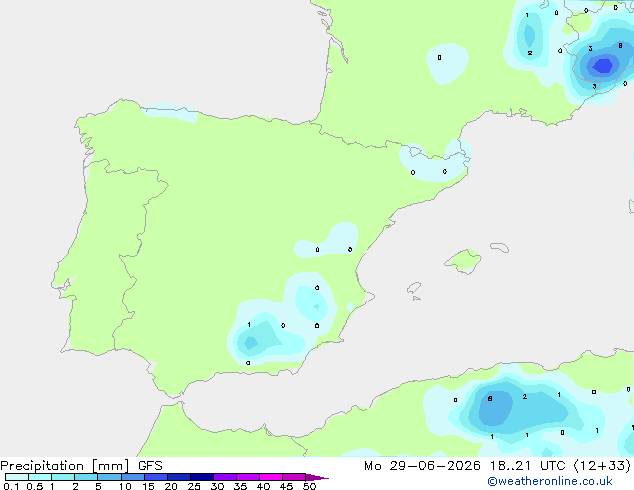Click the over-50 mm arrow tip of legend

(x=317, y=477)
